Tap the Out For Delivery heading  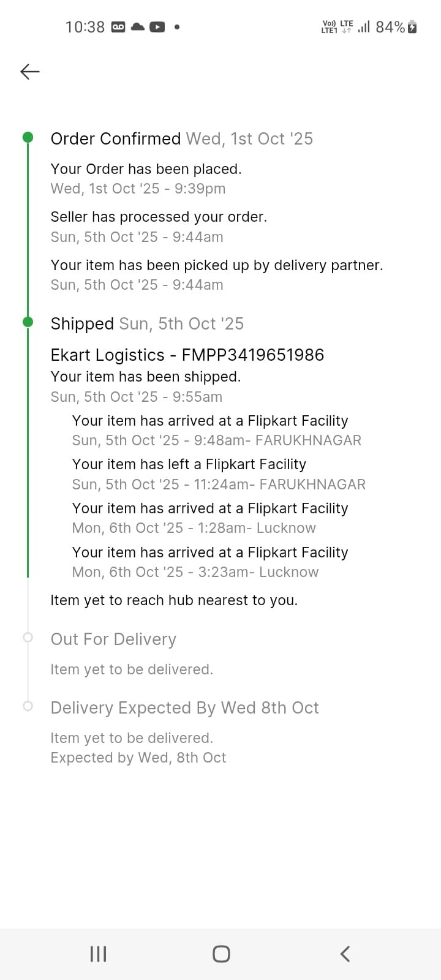coord(113,639)
